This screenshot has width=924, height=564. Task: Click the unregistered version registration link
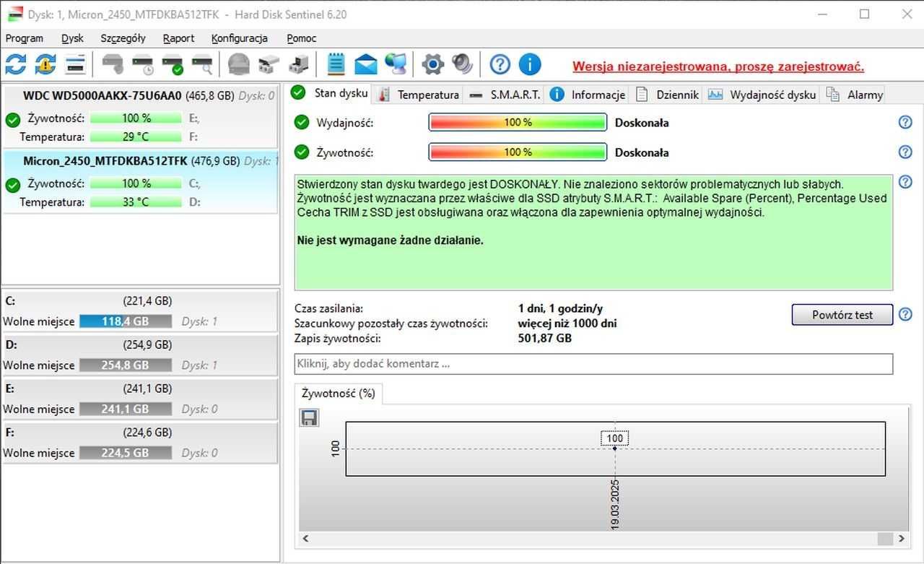(x=718, y=66)
